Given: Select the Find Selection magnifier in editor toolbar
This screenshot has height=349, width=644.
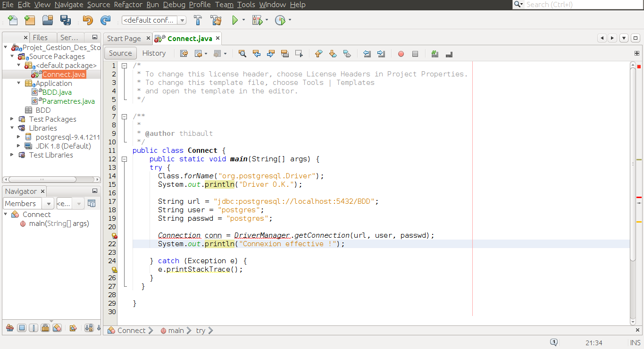Looking at the screenshot, I should (242, 53).
